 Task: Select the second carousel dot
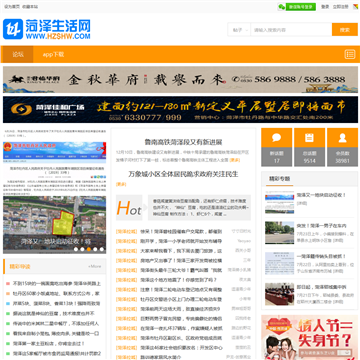click(82, 249)
